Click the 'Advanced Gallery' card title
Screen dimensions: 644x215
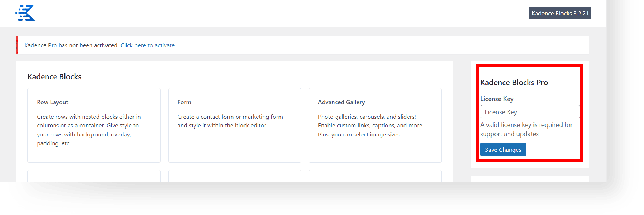coord(341,102)
